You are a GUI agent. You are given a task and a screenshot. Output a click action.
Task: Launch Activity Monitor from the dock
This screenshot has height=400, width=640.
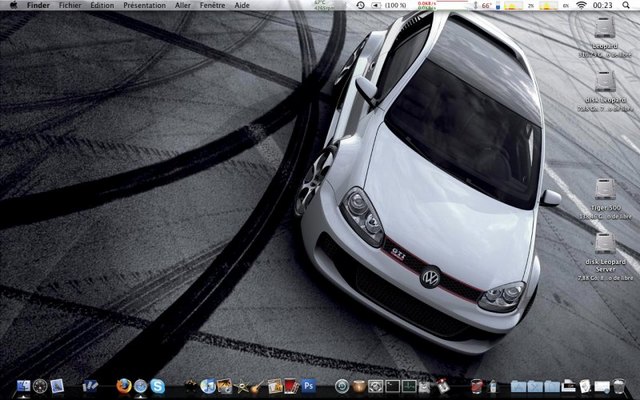pyautogui.click(x=409, y=385)
